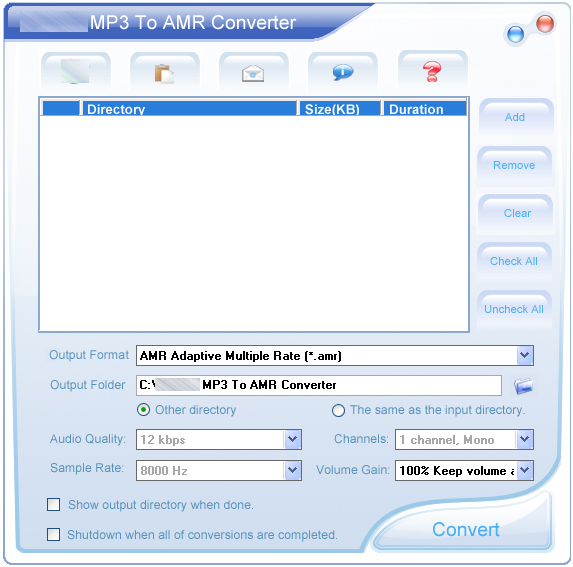The image size is (573, 567).
Task: Click the first toolbar icon with green mark
Action: pos(76,72)
